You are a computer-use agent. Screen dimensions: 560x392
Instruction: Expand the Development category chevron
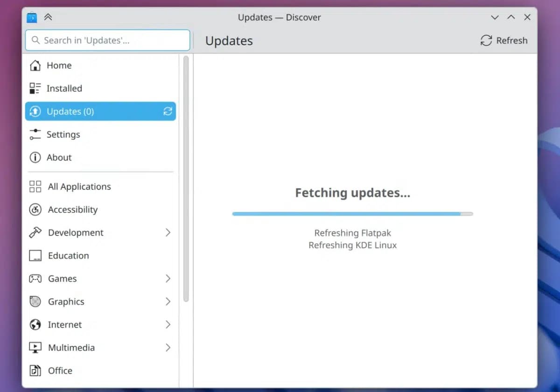coord(168,232)
